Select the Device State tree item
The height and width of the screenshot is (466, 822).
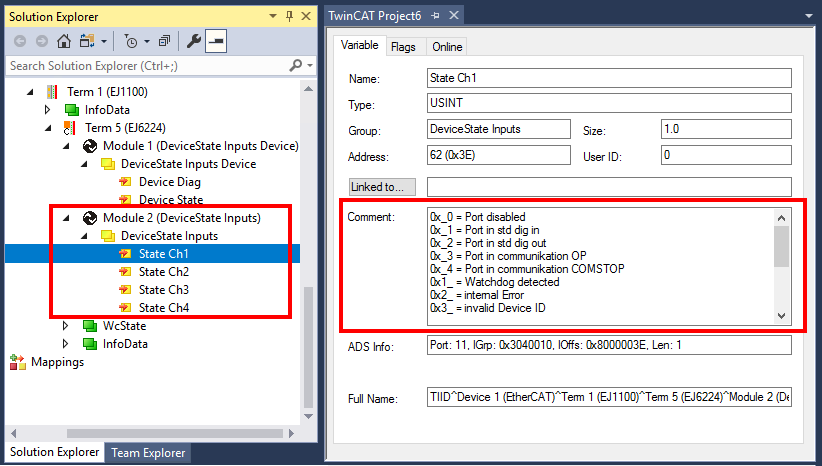pyautogui.click(x=171, y=200)
